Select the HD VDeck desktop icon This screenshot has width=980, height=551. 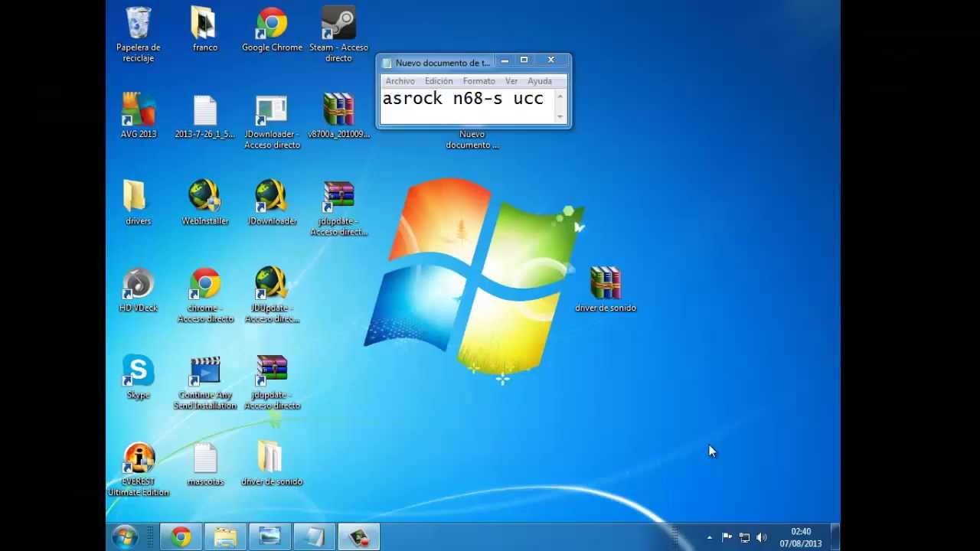click(x=138, y=291)
